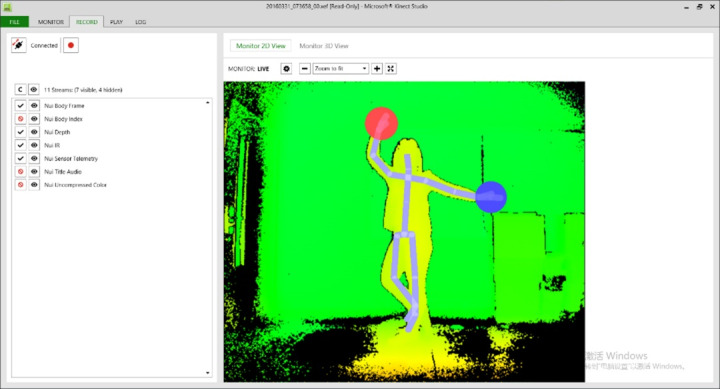Open the Zoom to fit dropdown
Screen dimensions: 720x389
(x=341, y=68)
